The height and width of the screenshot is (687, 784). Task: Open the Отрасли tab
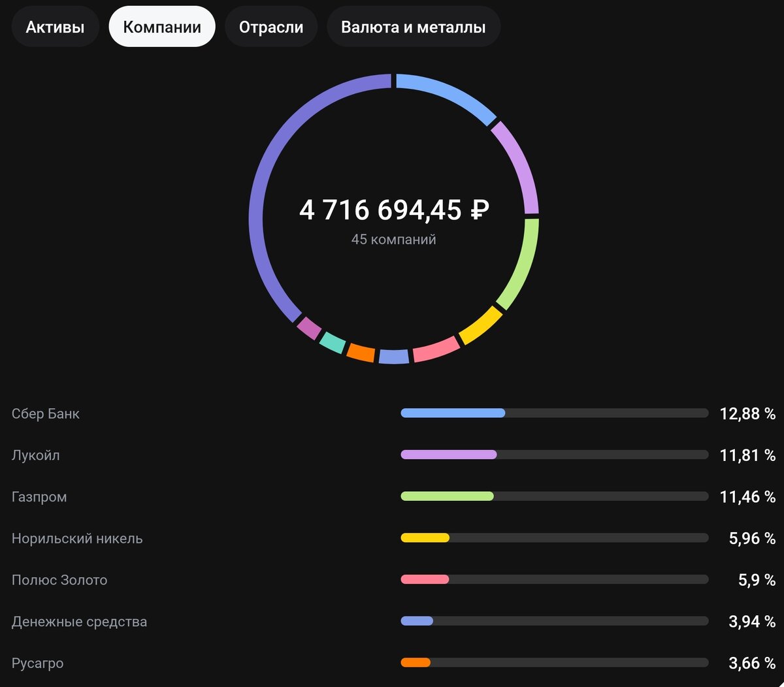[x=271, y=27]
